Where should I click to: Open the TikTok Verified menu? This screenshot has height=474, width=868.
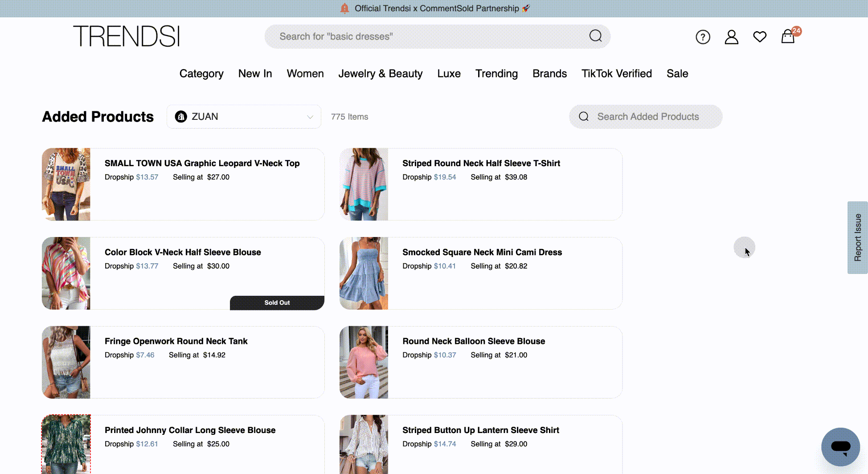pyautogui.click(x=616, y=74)
